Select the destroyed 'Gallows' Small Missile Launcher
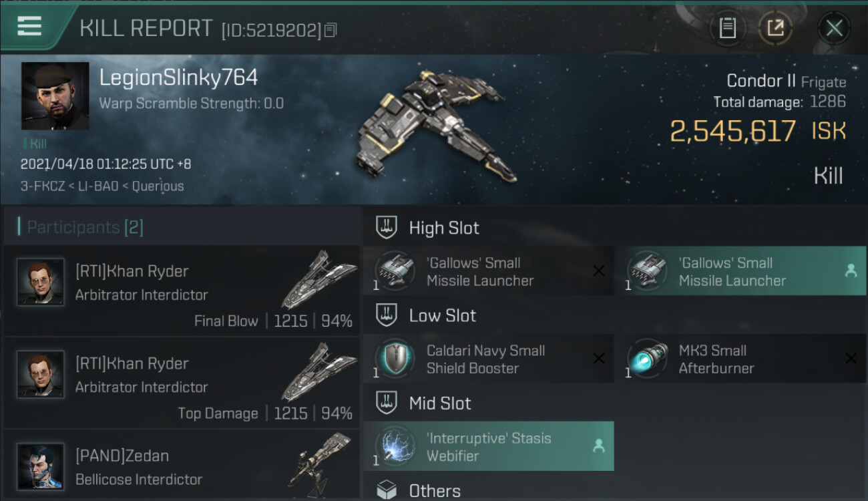Screen dimensions: 868x501 coord(488,271)
